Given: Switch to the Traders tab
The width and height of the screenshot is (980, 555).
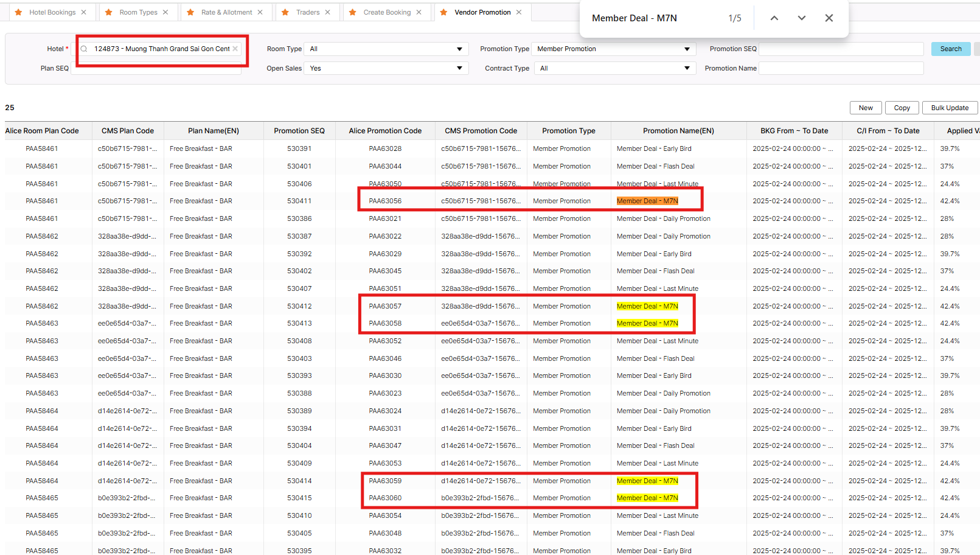Looking at the screenshot, I should pyautogui.click(x=308, y=12).
